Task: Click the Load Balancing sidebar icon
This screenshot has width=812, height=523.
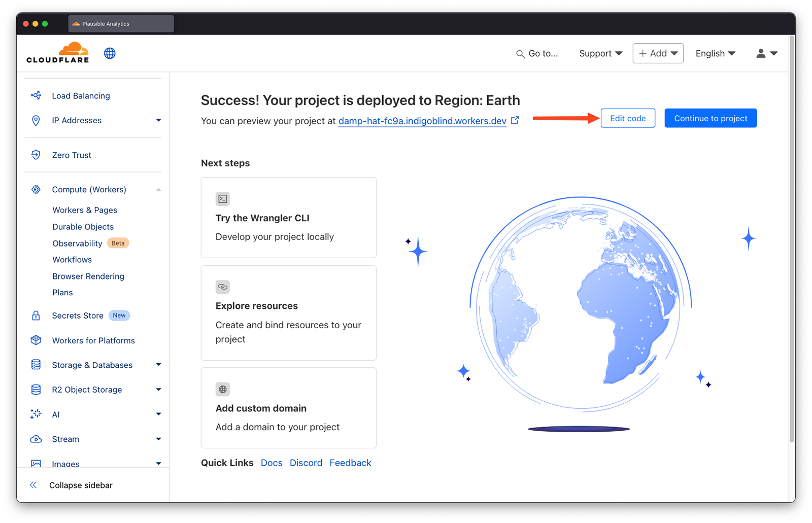Action: [x=36, y=95]
